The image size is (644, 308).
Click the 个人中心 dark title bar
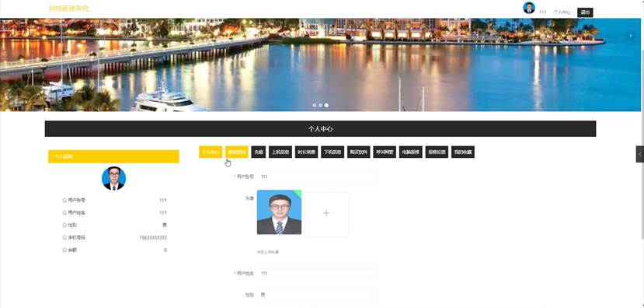pyautogui.click(x=320, y=128)
